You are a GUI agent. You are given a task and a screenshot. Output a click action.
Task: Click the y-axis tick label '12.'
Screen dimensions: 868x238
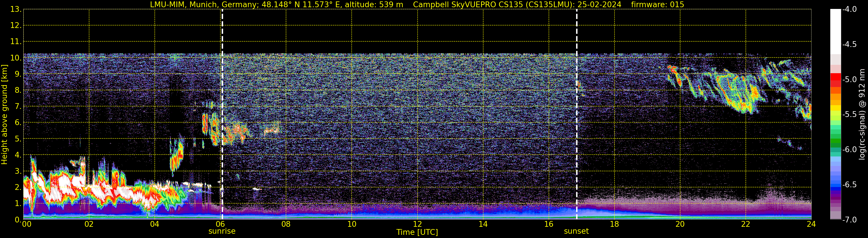coord(16,26)
